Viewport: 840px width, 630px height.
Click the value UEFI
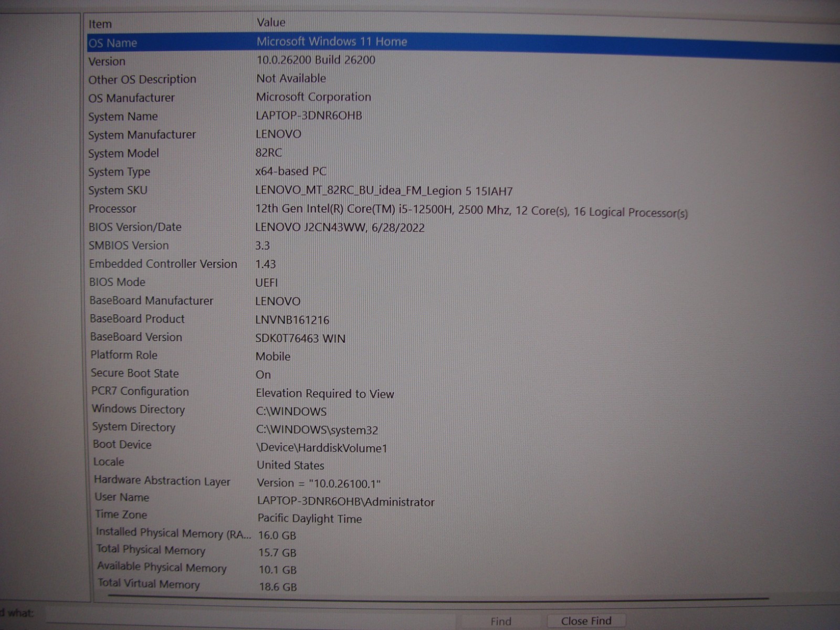(266, 282)
